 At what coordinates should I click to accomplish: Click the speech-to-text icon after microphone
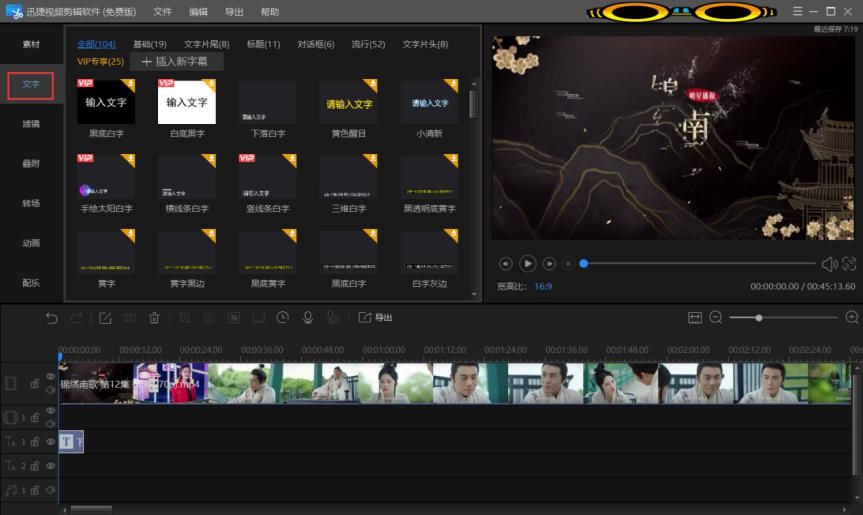[x=332, y=317]
